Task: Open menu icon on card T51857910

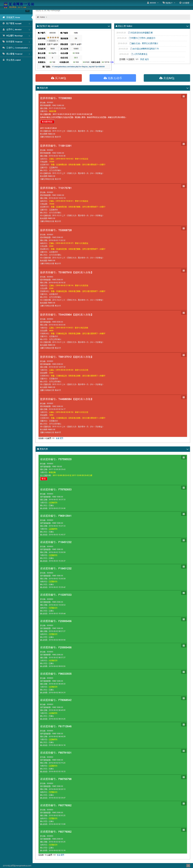Action: tap(184, 271)
